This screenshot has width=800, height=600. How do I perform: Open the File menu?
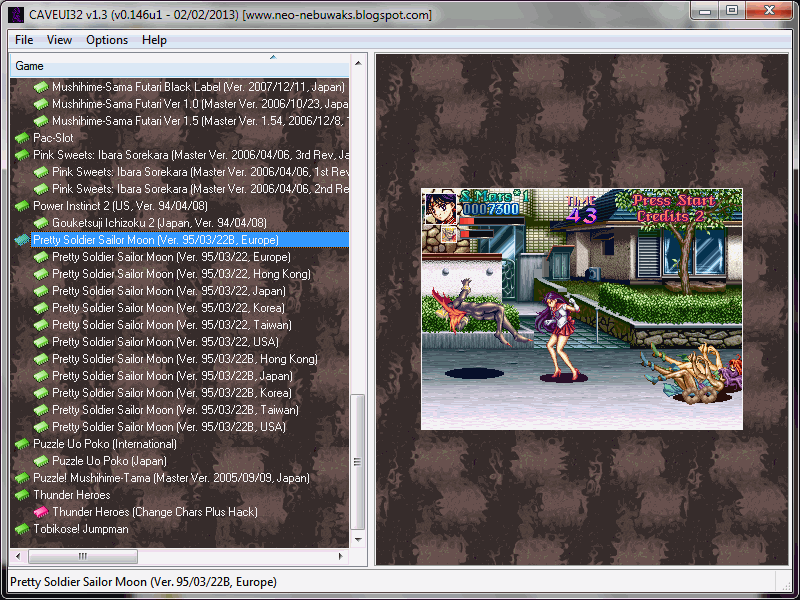(x=24, y=40)
